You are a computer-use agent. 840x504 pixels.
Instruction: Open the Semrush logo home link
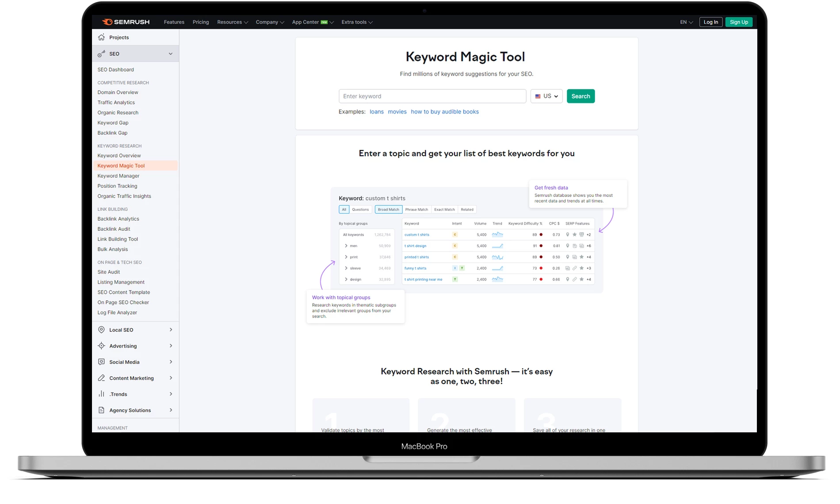126,22
